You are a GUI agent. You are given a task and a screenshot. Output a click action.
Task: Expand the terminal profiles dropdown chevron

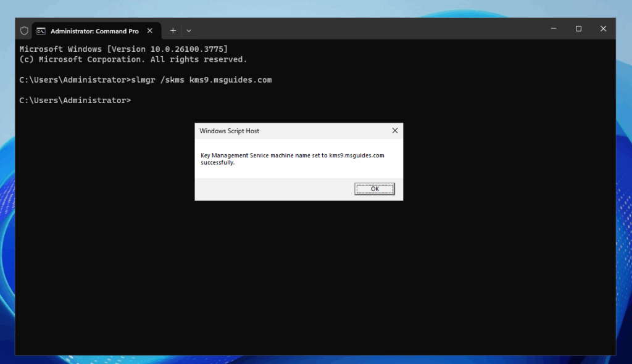[189, 30]
